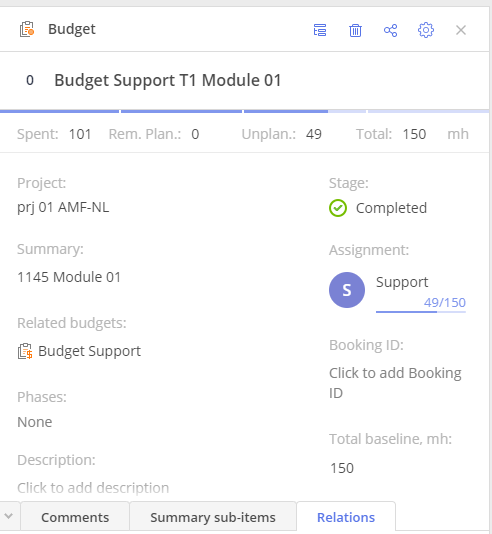Viewport: 492px width, 534px height.
Task: Open the share icon in header
Action: click(391, 30)
